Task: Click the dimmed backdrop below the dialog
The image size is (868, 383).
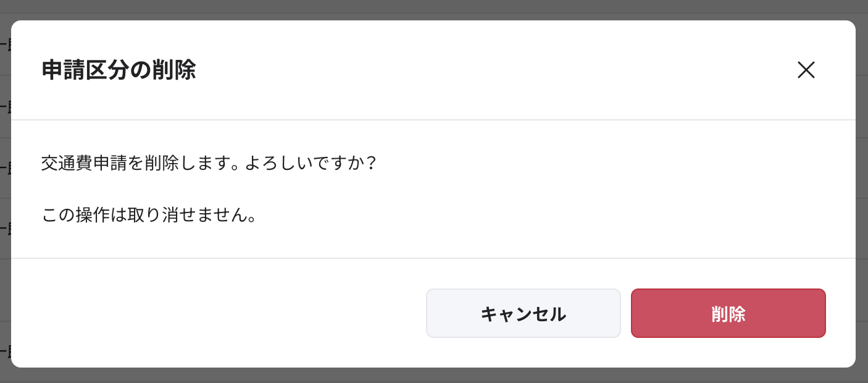Action: (x=432, y=376)
